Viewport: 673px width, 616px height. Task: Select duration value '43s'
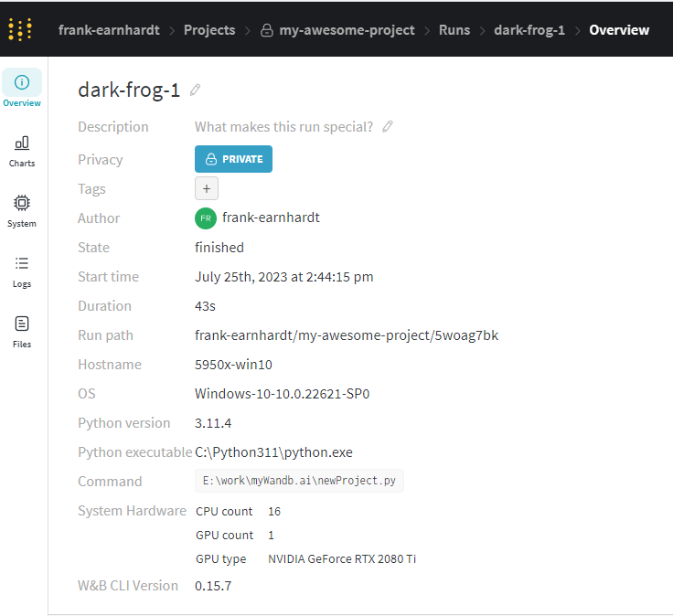click(x=205, y=306)
